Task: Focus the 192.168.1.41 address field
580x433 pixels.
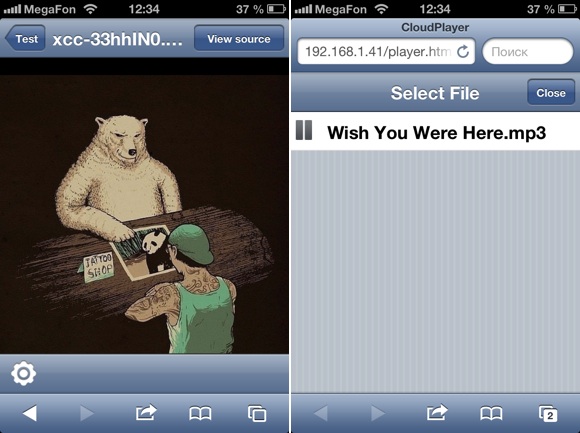Action: pos(386,51)
